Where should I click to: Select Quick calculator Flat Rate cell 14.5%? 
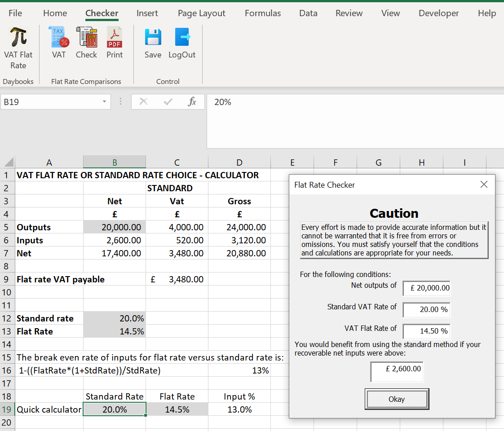[x=177, y=409]
